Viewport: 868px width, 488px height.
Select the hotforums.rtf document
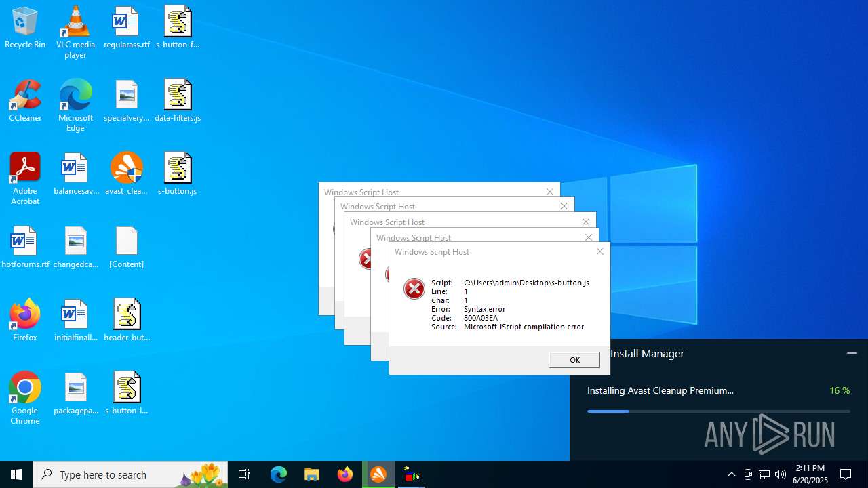click(25, 248)
